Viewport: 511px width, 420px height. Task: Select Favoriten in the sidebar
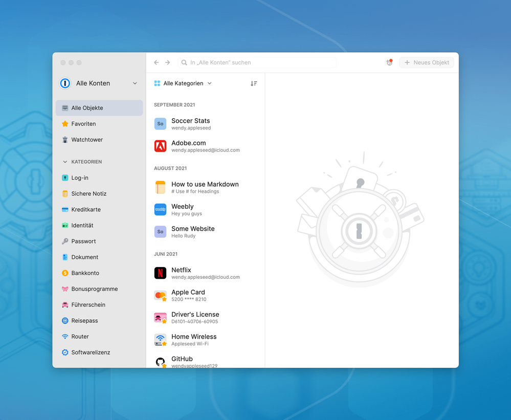pos(83,124)
